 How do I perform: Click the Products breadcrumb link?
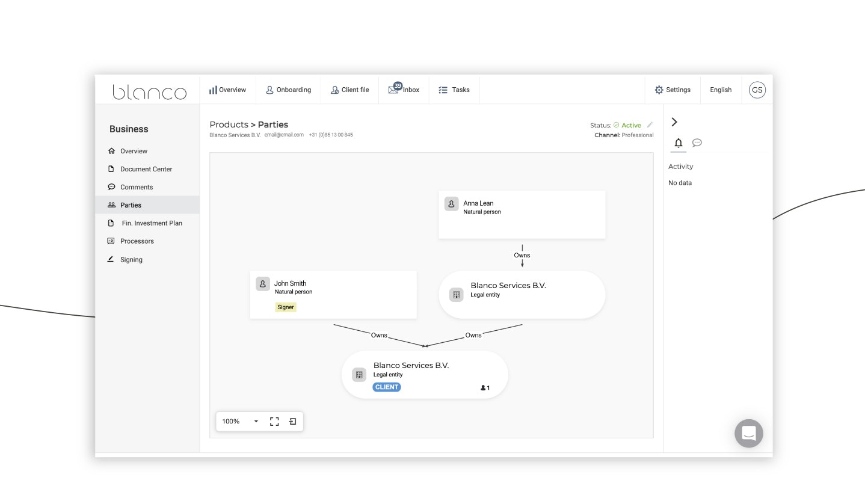tap(229, 124)
